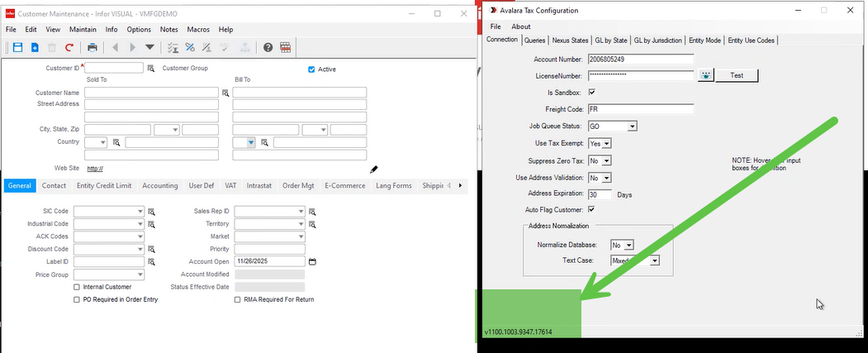Image resolution: width=868 pixels, height=353 pixels.
Task: Open the Sold To state dropdown
Action: 175,131
